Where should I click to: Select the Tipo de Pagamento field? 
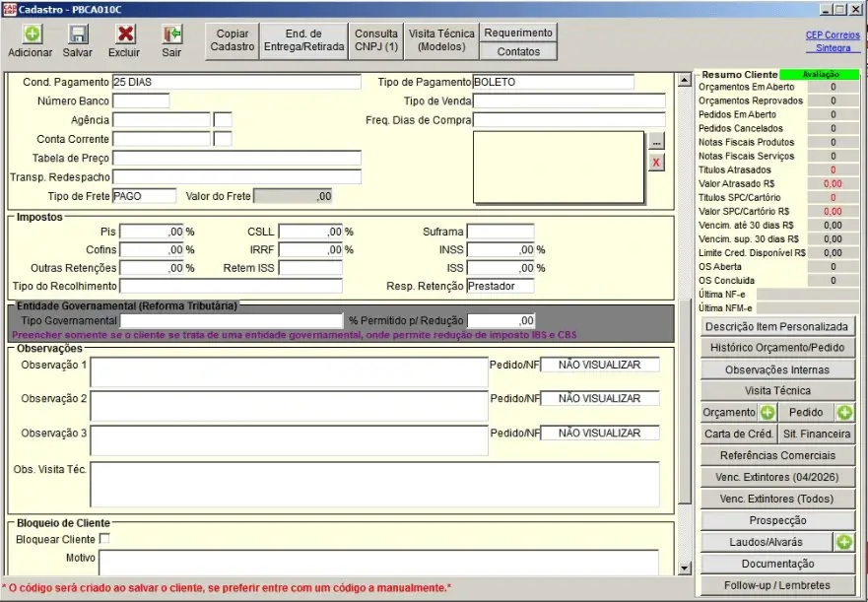[x=553, y=82]
